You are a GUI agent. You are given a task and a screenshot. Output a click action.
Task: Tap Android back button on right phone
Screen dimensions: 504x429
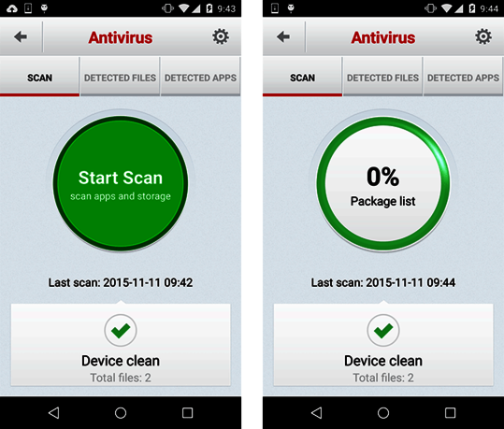[317, 412]
